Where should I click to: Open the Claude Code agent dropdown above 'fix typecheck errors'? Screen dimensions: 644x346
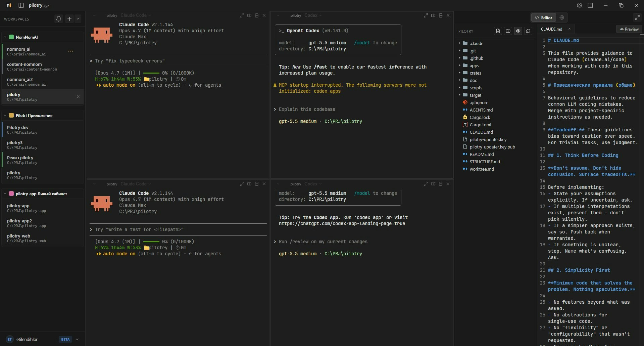pos(136,15)
